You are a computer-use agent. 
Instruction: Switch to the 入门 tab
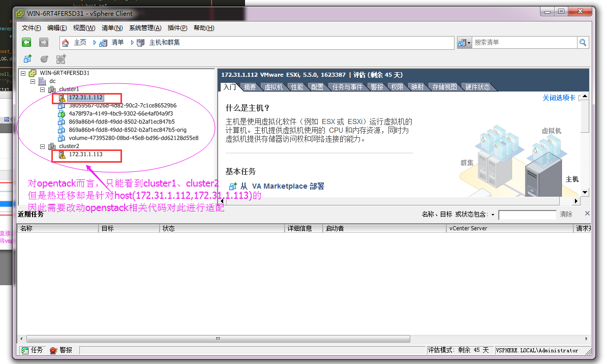pos(230,87)
